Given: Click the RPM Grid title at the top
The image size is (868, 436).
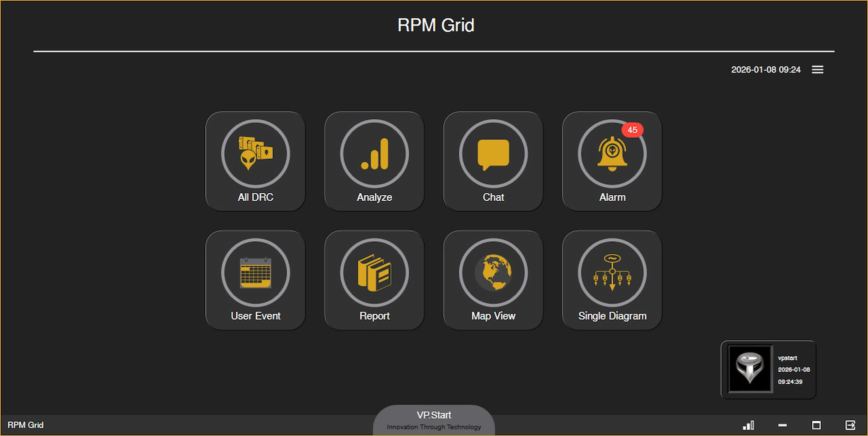Looking at the screenshot, I should (436, 24).
